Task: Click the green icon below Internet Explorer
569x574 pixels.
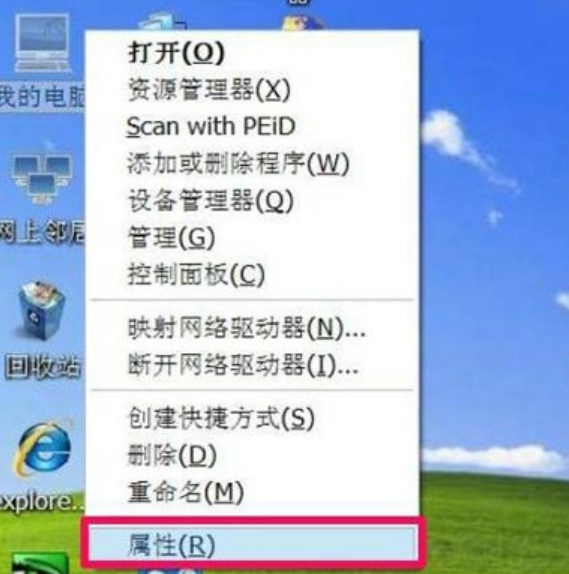Action: [40, 563]
